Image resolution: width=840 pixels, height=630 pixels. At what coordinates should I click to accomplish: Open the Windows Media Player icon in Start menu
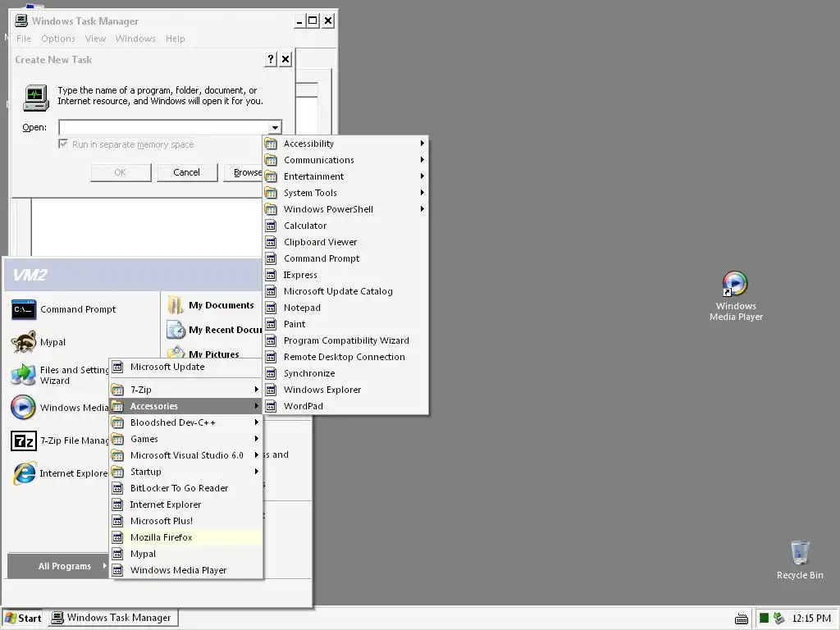click(x=24, y=408)
